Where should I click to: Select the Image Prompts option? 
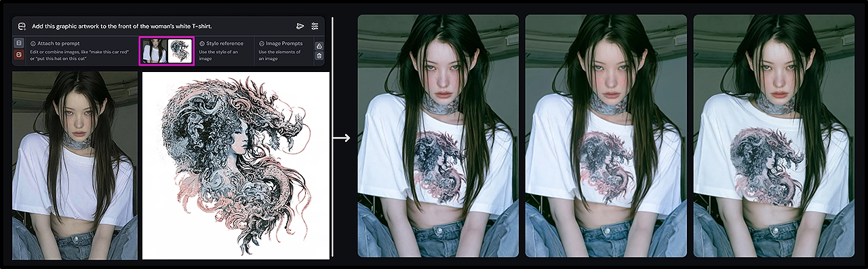pyautogui.click(x=283, y=51)
